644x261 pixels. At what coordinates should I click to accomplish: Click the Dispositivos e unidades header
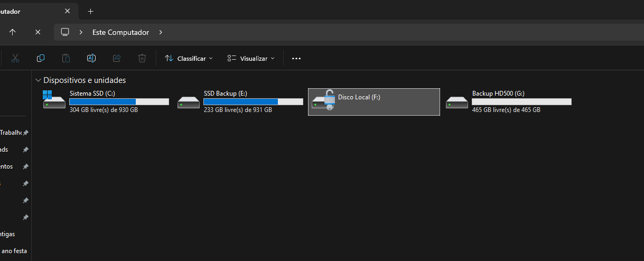pos(85,80)
